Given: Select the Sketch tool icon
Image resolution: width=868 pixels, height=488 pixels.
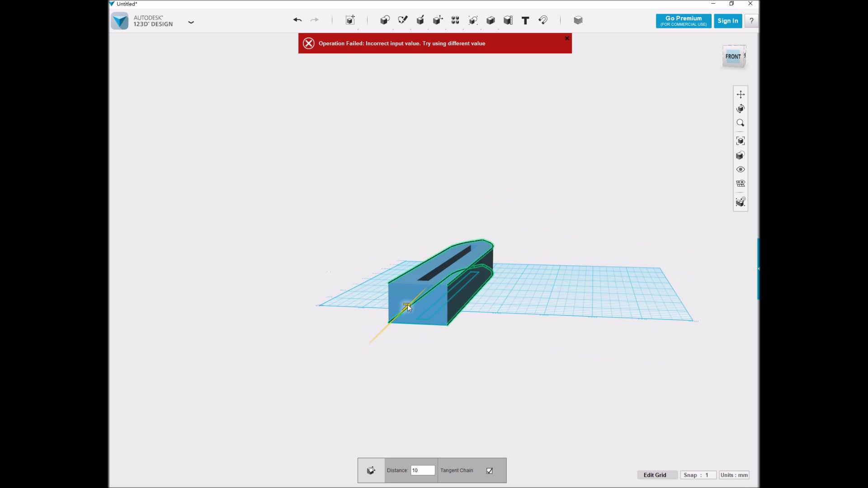Looking at the screenshot, I should tap(402, 20).
